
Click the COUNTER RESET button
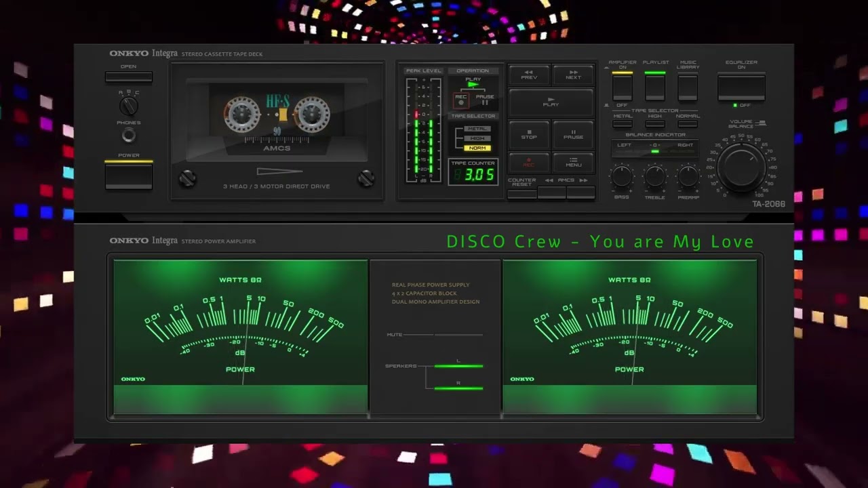tap(521, 194)
